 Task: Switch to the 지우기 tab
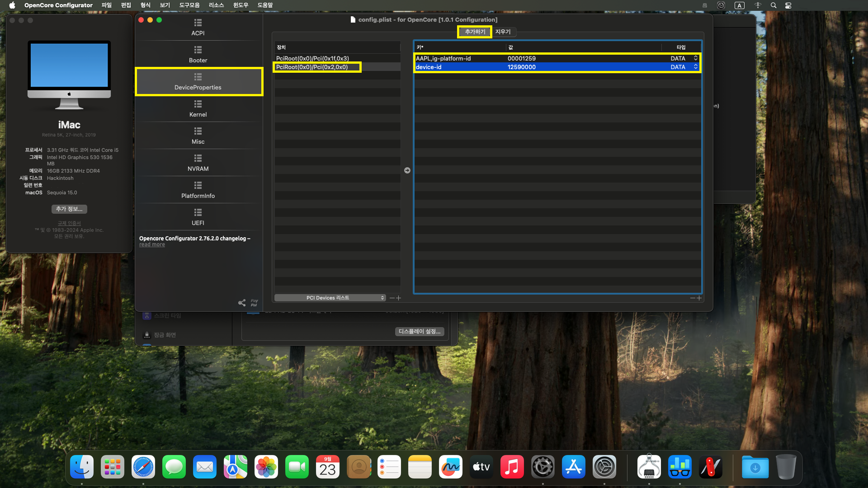(503, 32)
